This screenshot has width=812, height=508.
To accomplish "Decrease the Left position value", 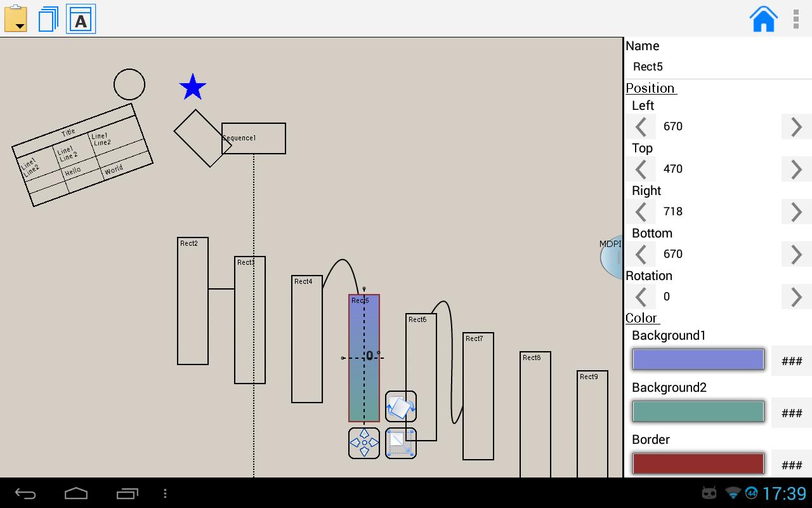I will 641,126.
